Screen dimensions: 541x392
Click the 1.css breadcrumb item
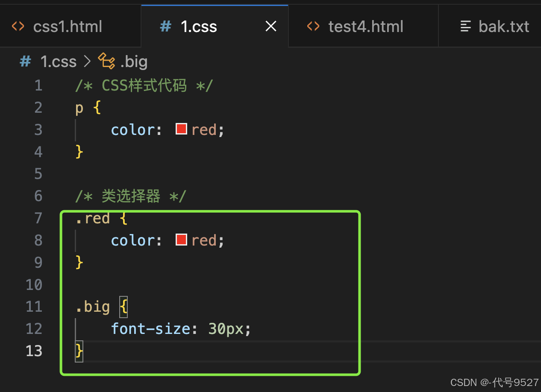pos(58,61)
